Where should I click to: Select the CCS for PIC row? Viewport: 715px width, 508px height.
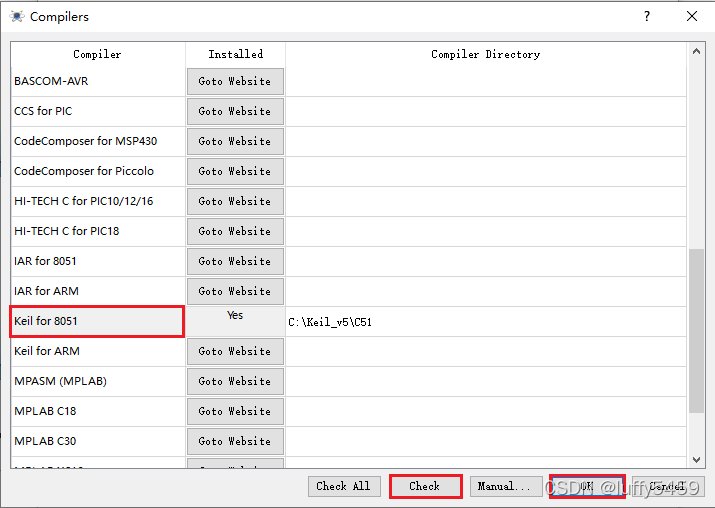click(98, 112)
